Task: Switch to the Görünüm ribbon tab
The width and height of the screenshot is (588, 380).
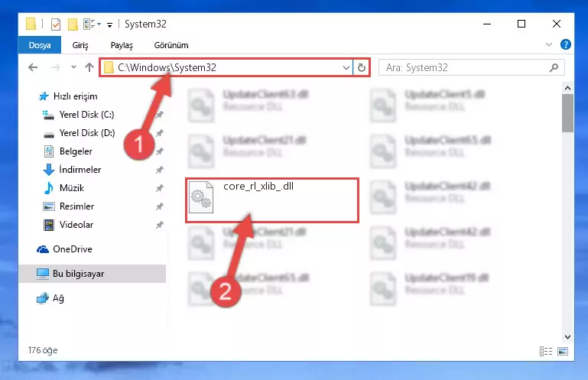Action: pyautogui.click(x=171, y=45)
